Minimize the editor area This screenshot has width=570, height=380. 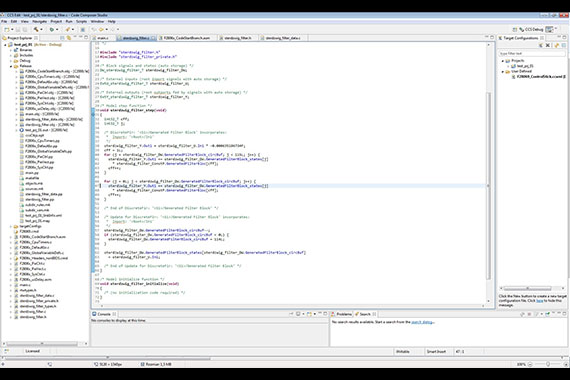pyautogui.click(x=486, y=37)
